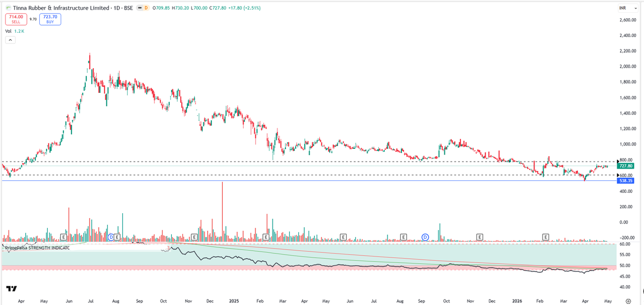Click the Tinna Rubber & Infrastructure Limited title

(x=62, y=8)
